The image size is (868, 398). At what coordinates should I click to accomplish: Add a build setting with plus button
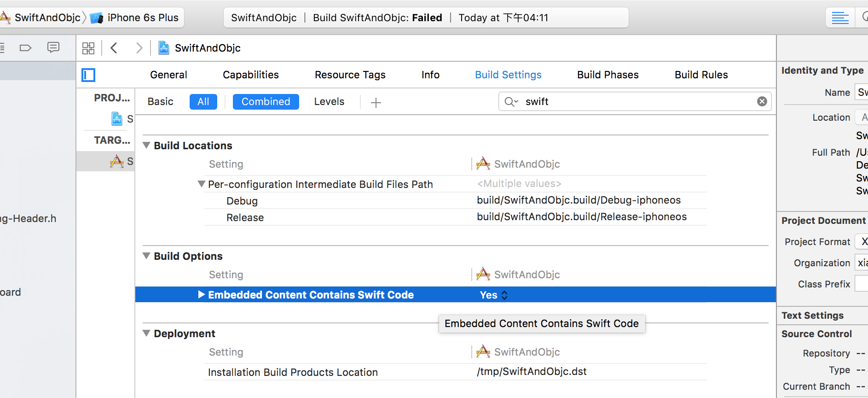click(376, 102)
